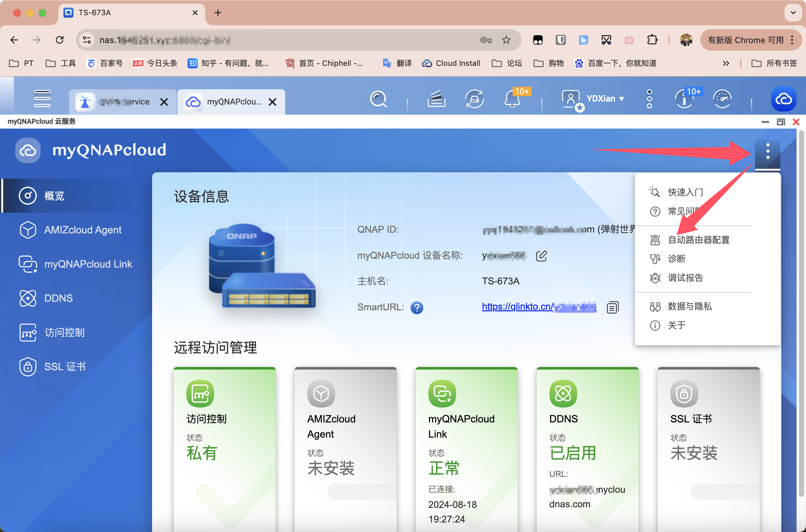Open the notifications bell icon
806x532 pixels.
pos(512,99)
